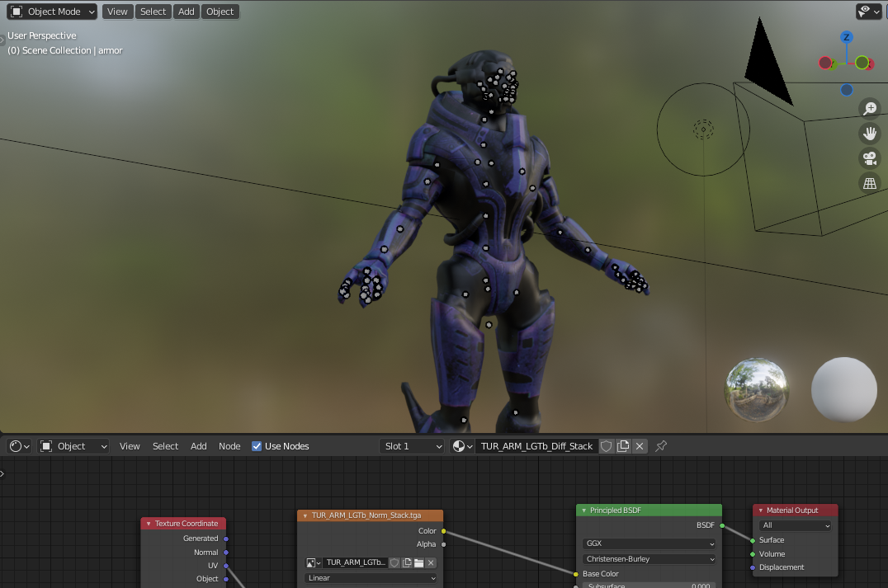Click the open image folder icon
This screenshot has height=588, width=888.
[419, 562]
